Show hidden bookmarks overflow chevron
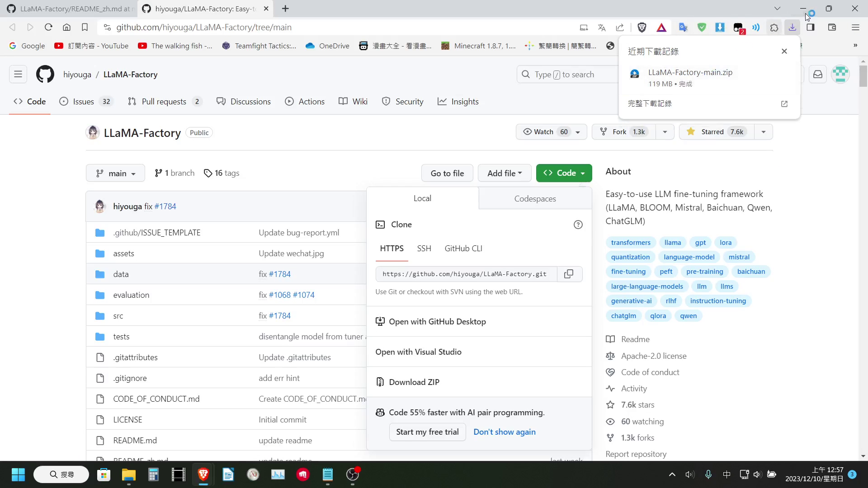Viewport: 868px width, 488px height. 855,46
